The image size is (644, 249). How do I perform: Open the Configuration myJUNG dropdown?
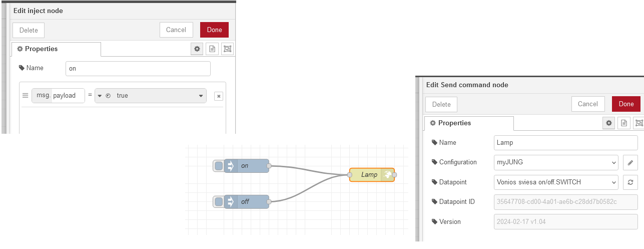(x=555, y=162)
